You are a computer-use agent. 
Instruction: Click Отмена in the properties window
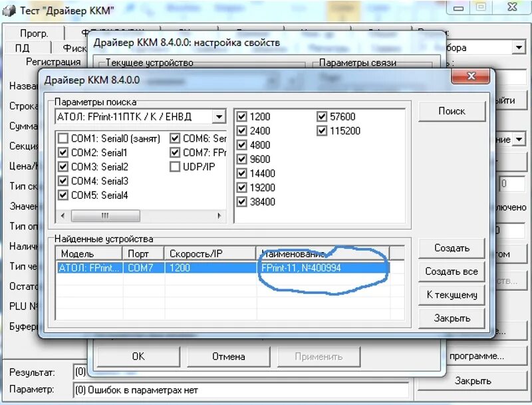pos(229,356)
